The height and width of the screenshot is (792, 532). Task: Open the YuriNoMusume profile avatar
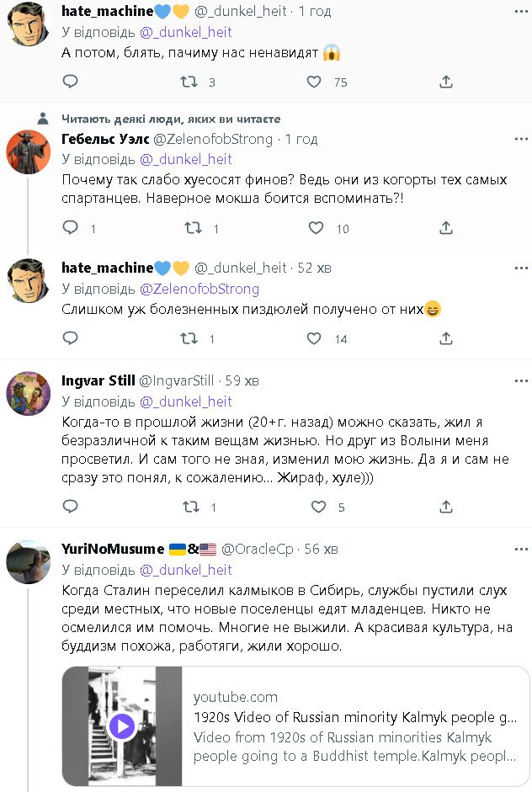pyautogui.click(x=29, y=563)
